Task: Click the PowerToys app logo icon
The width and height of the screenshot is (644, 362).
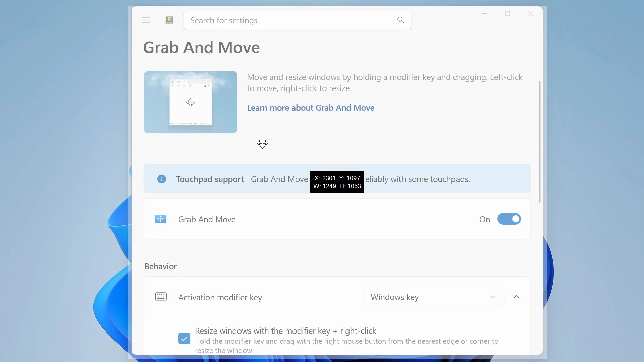Action: click(169, 20)
